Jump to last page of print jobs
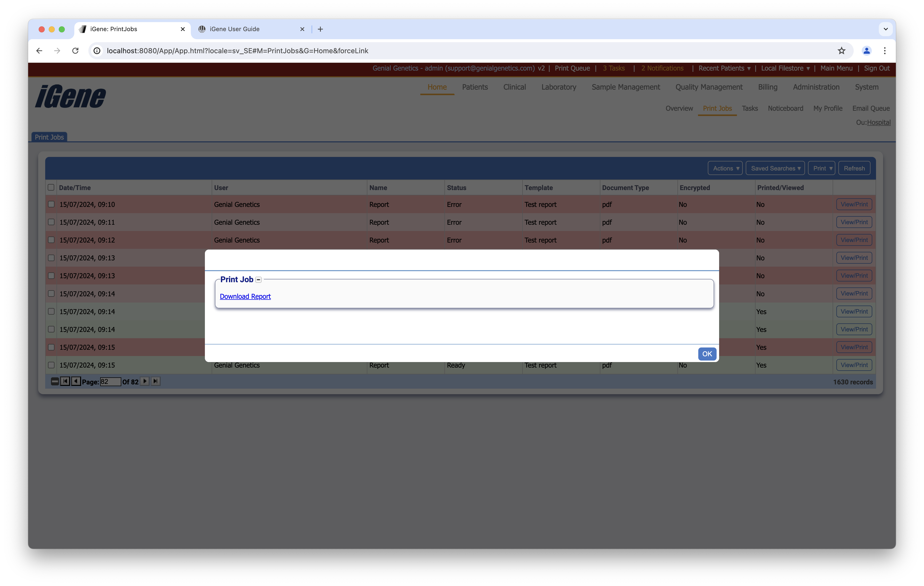This screenshot has width=924, height=586. pyautogui.click(x=155, y=381)
